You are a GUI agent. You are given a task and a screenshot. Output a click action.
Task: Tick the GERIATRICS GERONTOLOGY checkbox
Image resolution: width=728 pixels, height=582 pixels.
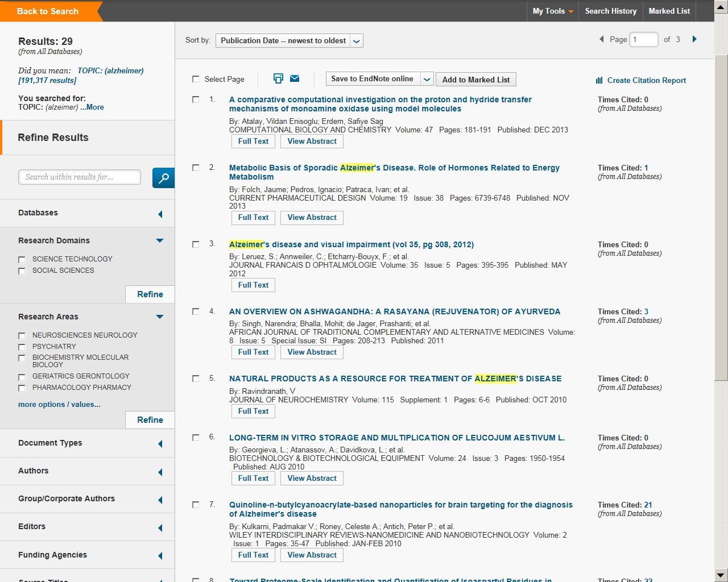(22, 377)
